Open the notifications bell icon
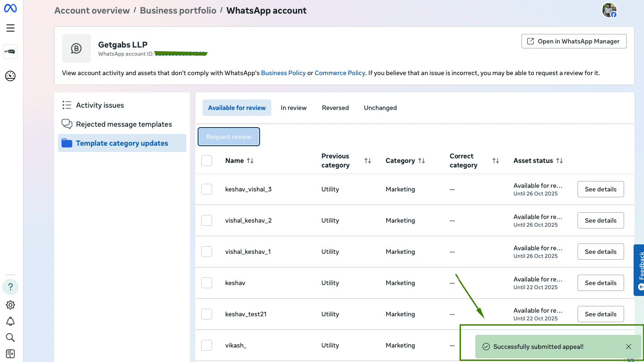 coord(10,321)
